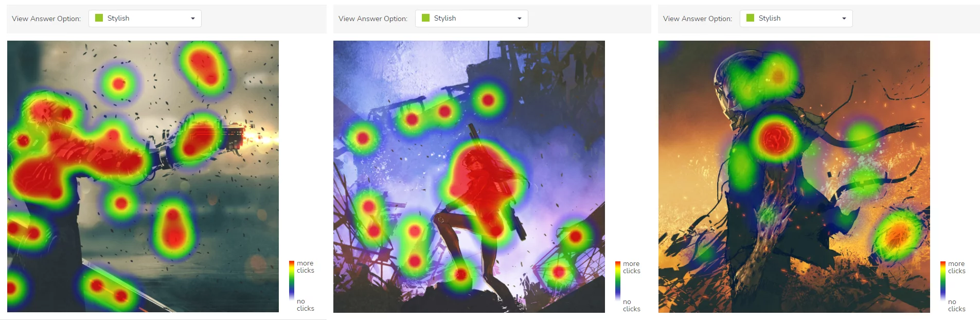This screenshot has width=980, height=320.
Task: Click the green square in the orange heatmap's dropdown
Action: tap(750, 18)
